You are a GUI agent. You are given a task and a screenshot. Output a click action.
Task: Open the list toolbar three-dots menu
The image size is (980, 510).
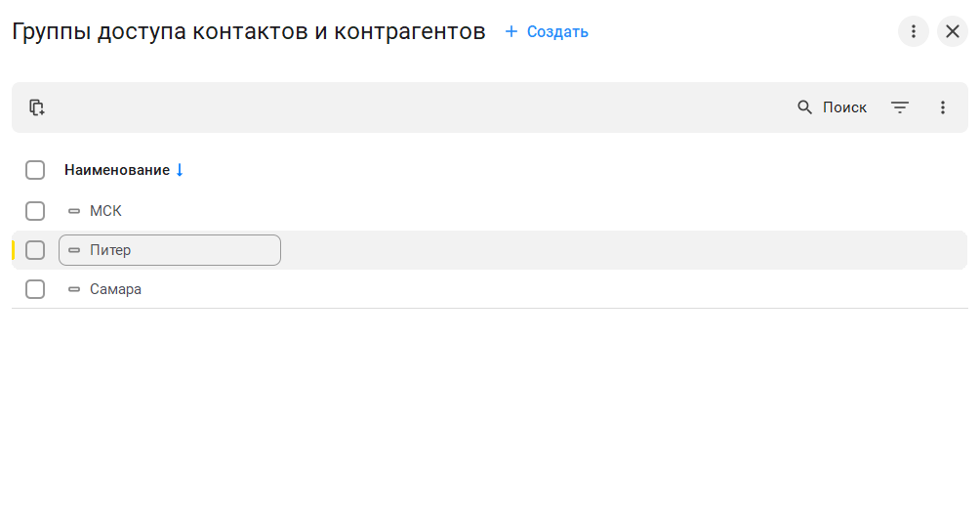click(943, 107)
